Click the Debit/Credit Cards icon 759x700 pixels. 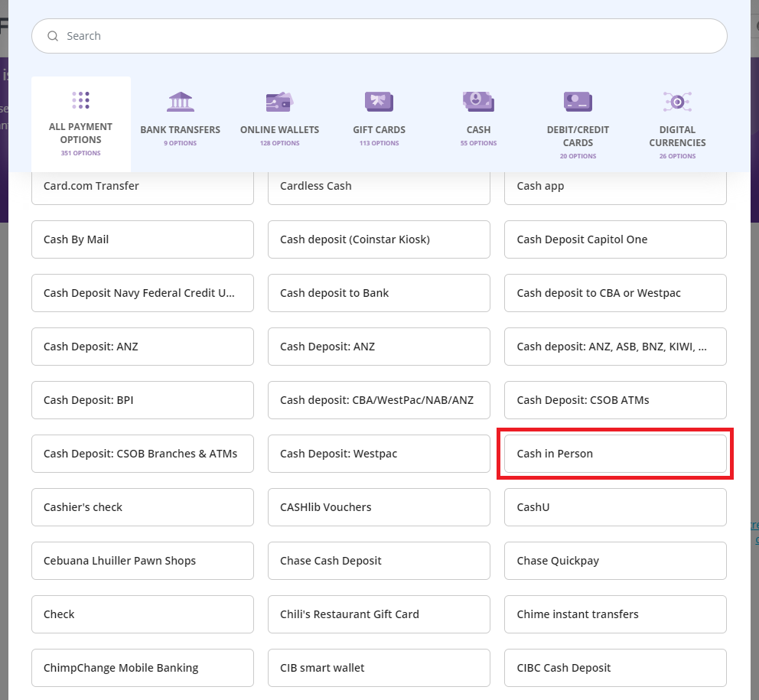[578, 103]
